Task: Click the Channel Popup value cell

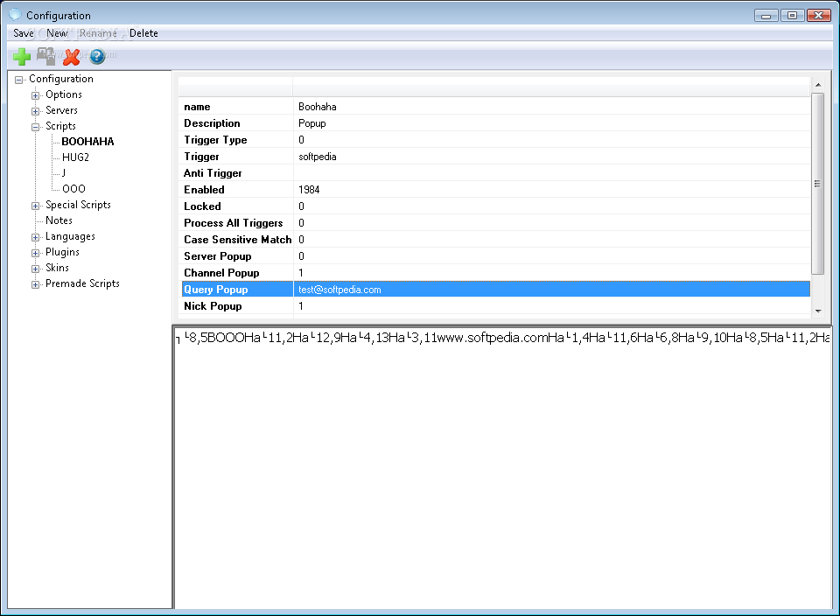Action: pos(552,273)
